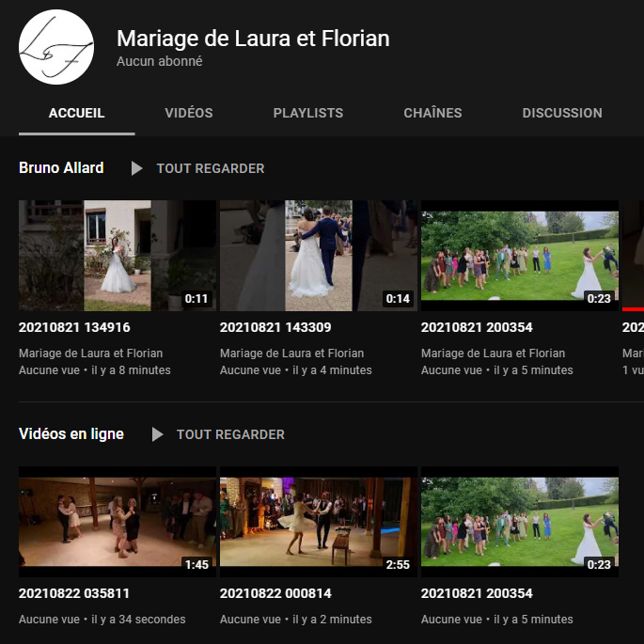Go to the CHAÎNES tab
644x644 pixels.
432,113
